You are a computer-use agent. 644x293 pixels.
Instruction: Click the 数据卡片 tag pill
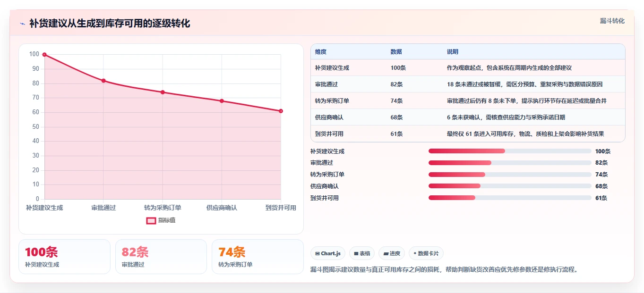[426, 253]
